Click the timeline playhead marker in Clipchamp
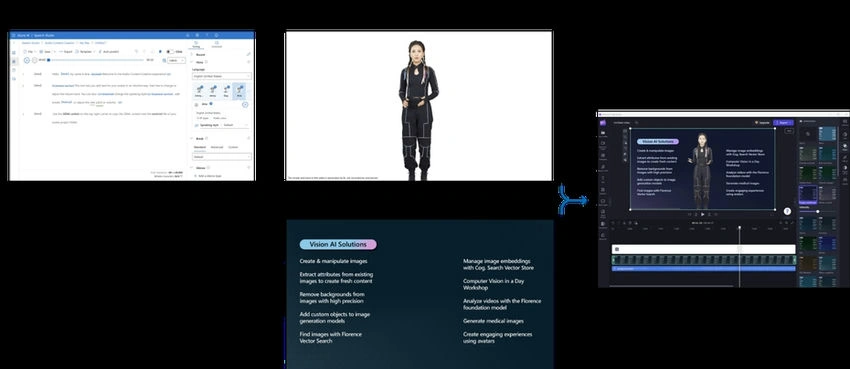The image size is (850, 369). [x=739, y=228]
